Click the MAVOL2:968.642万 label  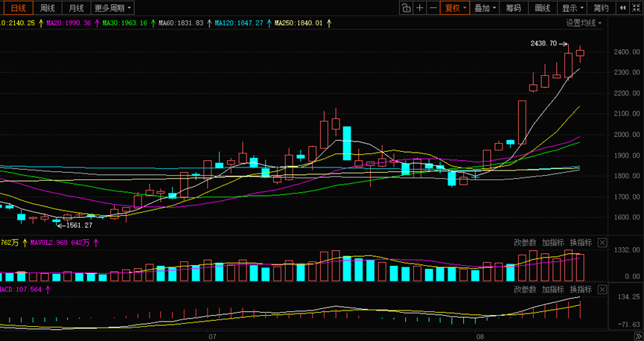click(x=60, y=243)
